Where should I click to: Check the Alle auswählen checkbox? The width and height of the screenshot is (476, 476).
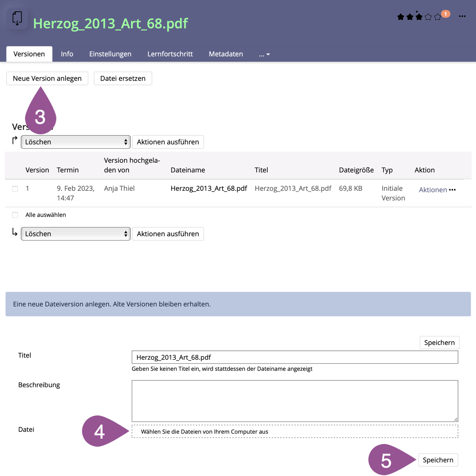click(x=15, y=215)
